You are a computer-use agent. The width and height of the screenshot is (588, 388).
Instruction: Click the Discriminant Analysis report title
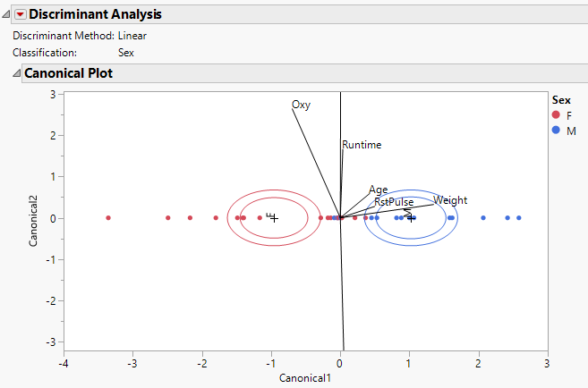coord(93,13)
